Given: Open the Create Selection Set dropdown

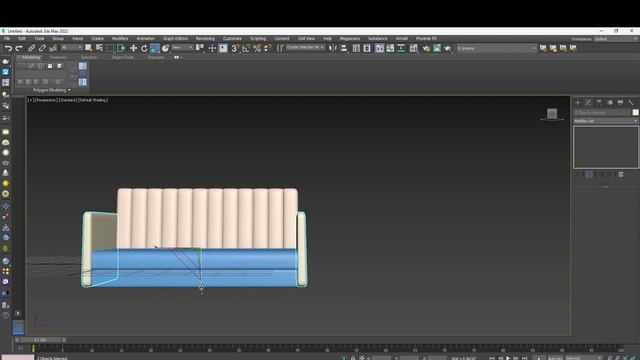Looking at the screenshot, I should click(305, 48).
